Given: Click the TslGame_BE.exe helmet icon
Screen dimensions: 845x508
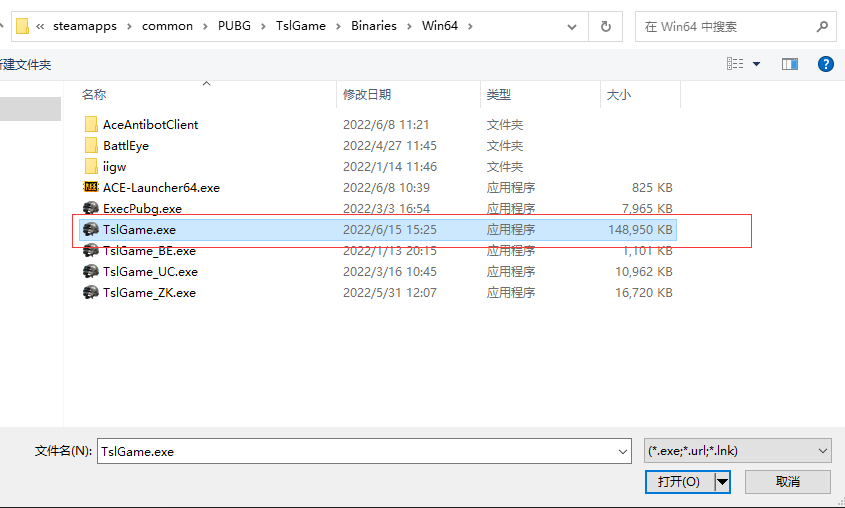Looking at the screenshot, I should (x=91, y=250).
